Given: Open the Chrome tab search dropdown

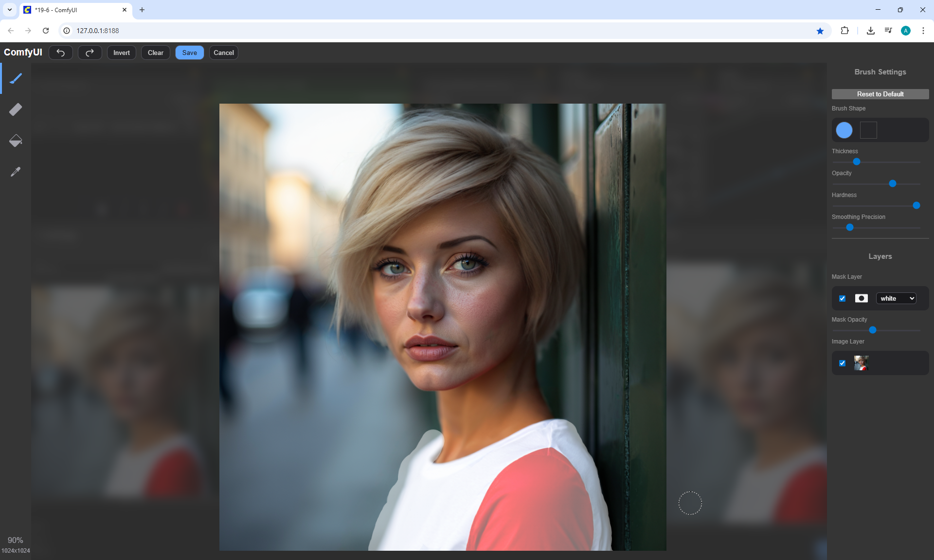Looking at the screenshot, I should point(10,10).
